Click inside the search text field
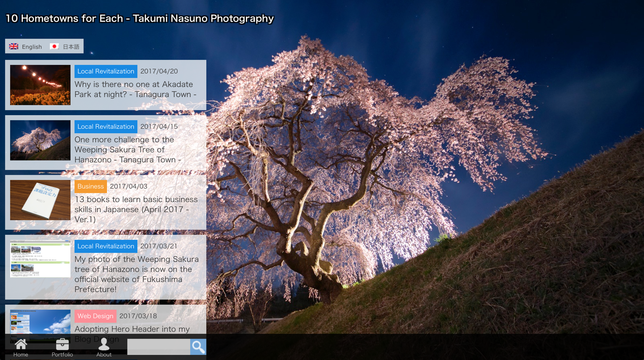The image size is (644, 360). point(158,347)
